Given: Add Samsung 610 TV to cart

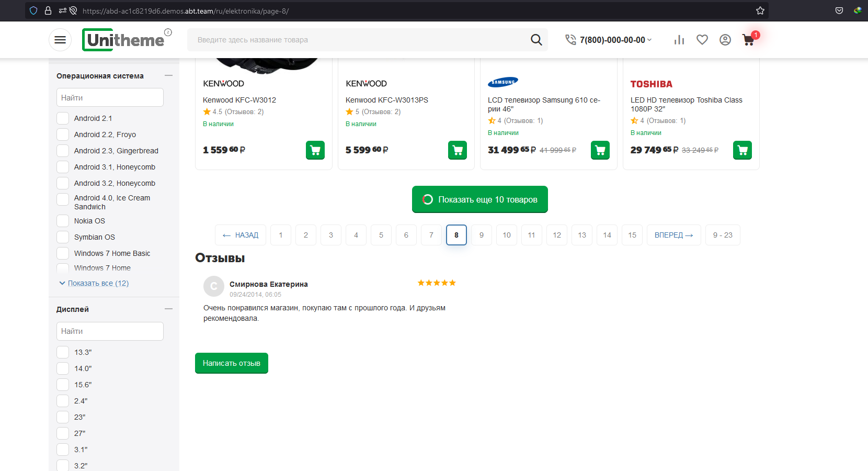Looking at the screenshot, I should 600,150.
